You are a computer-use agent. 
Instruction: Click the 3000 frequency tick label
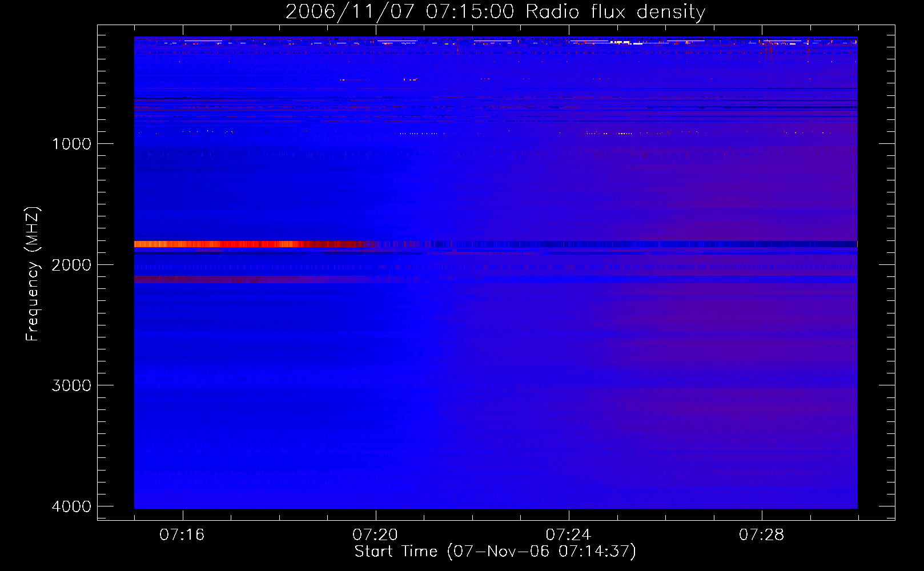(x=71, y=385)
